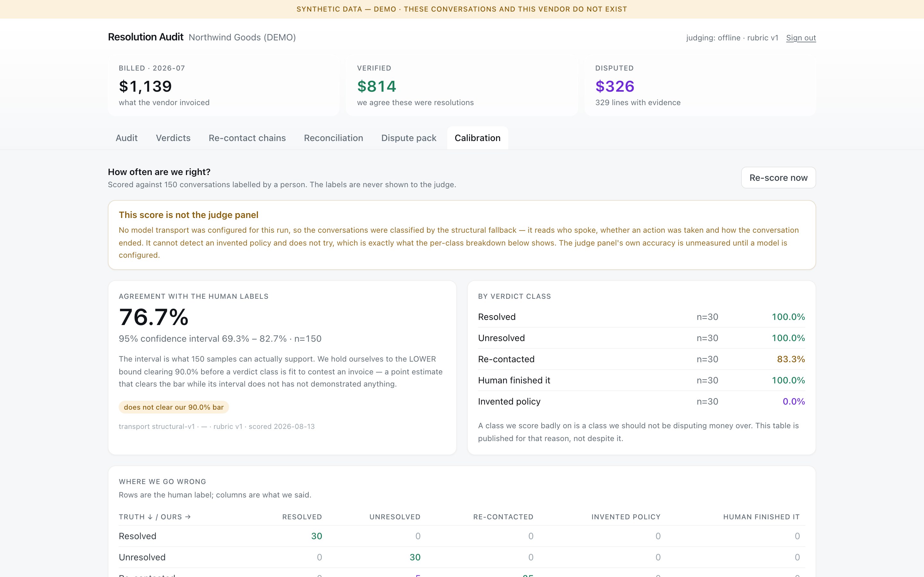Click the Verified $814 card
This screenshot has height=577, width=924.
point(462,86)
